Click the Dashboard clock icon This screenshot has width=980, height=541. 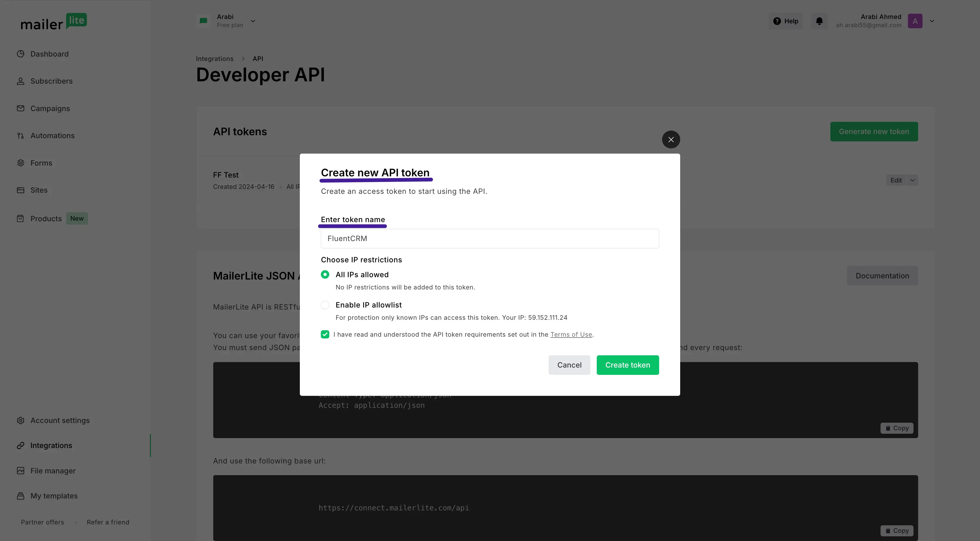pos(20,54)
